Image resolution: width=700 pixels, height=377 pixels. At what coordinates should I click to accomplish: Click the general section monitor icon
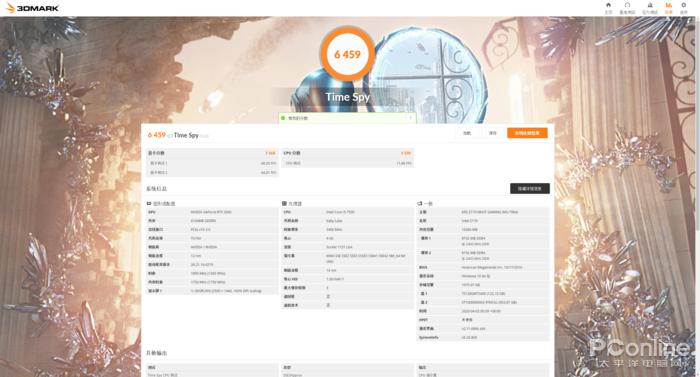420,204
